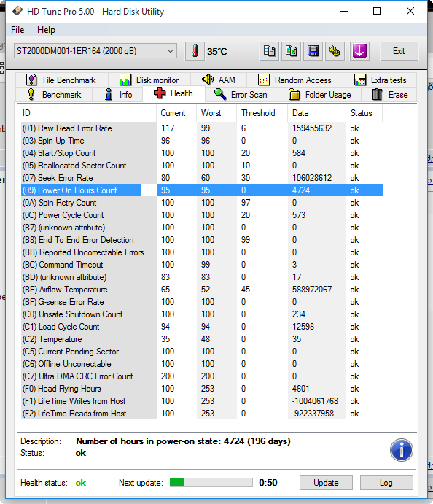Viewport: 433px width, 504px height.
Task: Click the Status column header
Action: click(364, 113)
